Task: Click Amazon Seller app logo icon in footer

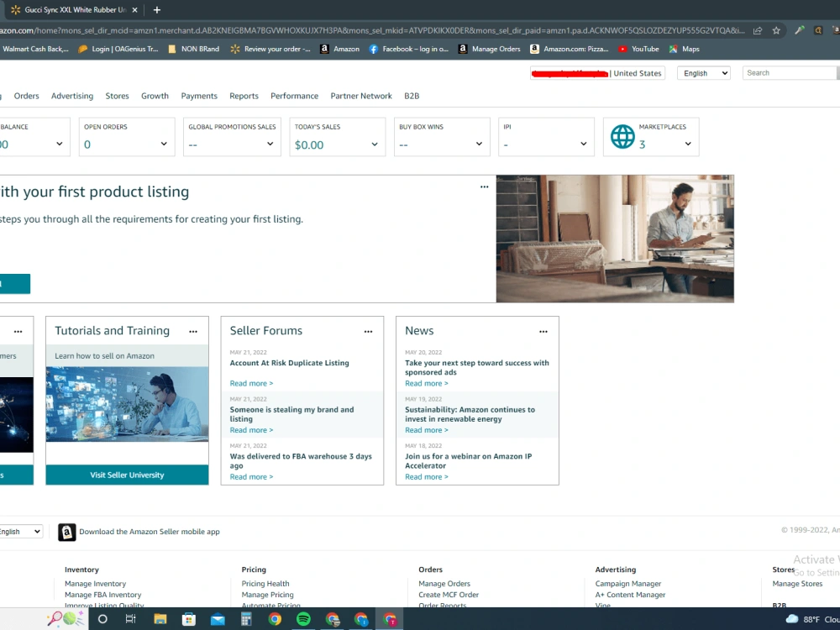Action: pos(67,532)
